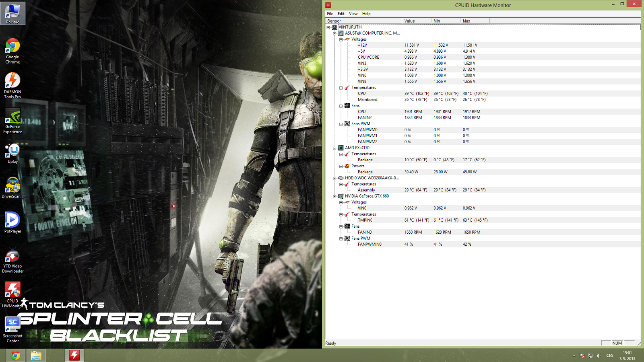Open volume speaker tray icon
The image size is (644, 362).
pos(599,356)
